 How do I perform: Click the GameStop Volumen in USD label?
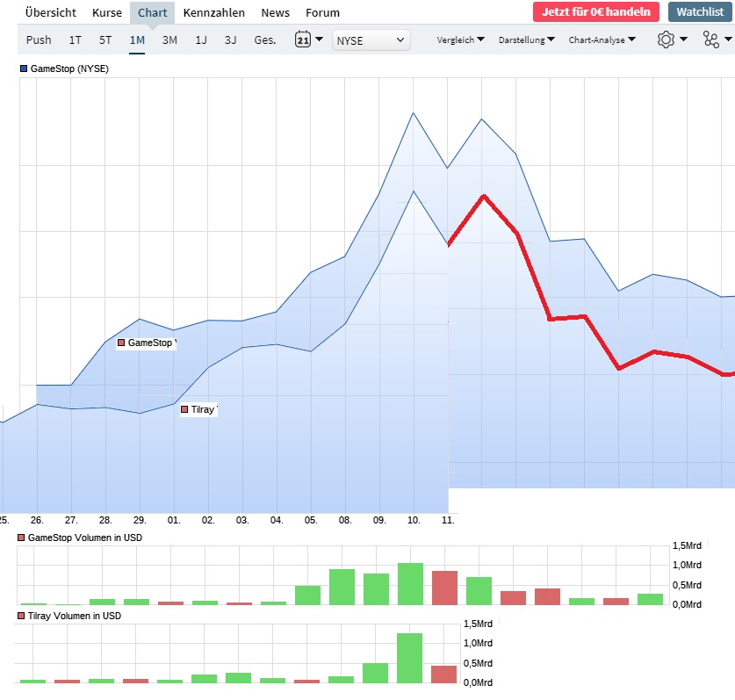pos(85,538)
